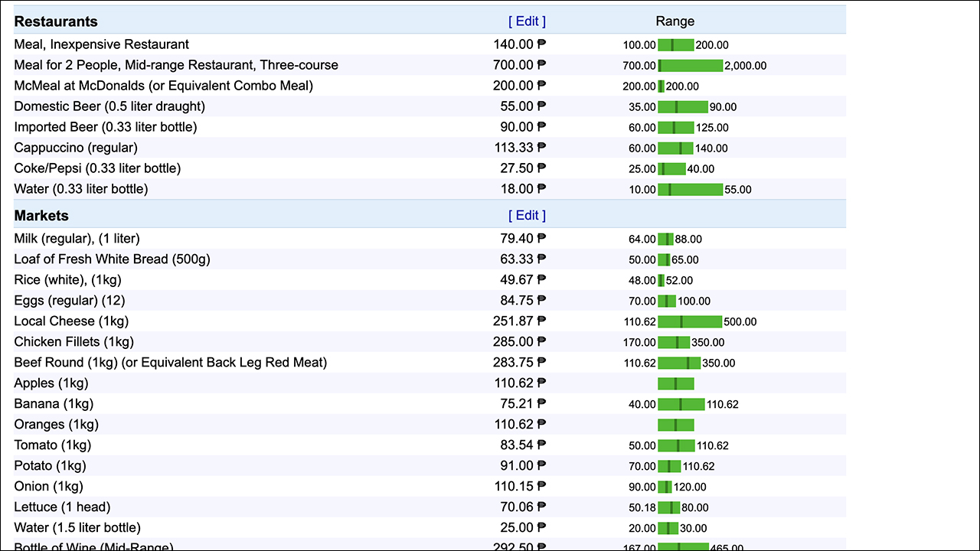Select the Apples price range bar
The height and width of the screenshot is (551, 980).
pos(675,383)
